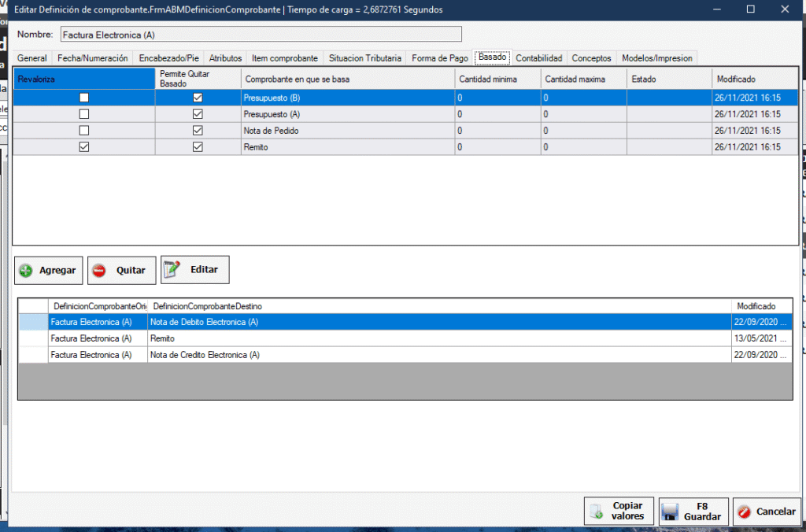Click the Cancelar red icon

744,512
